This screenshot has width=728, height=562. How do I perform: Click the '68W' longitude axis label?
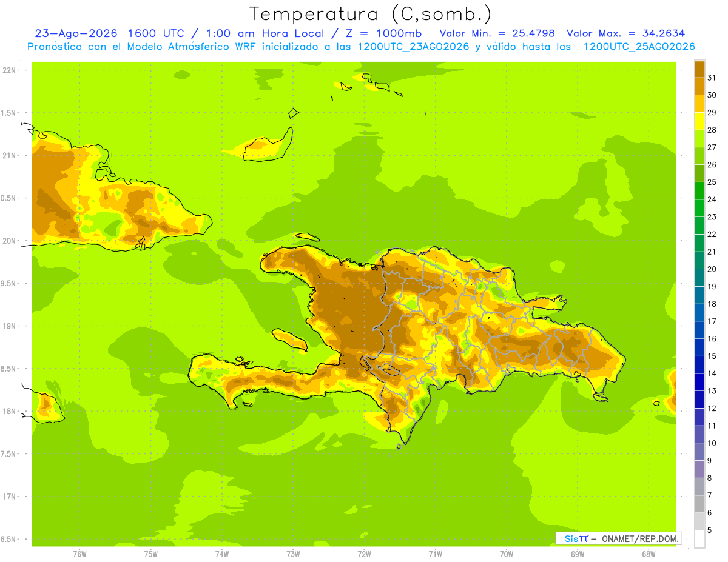tap(649, 554)
